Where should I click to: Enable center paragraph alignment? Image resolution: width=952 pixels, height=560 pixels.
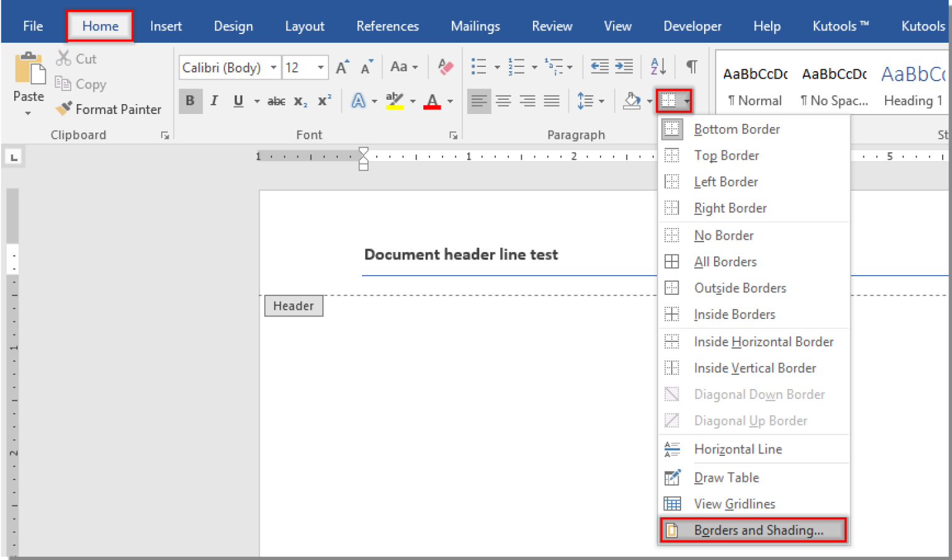503,101
